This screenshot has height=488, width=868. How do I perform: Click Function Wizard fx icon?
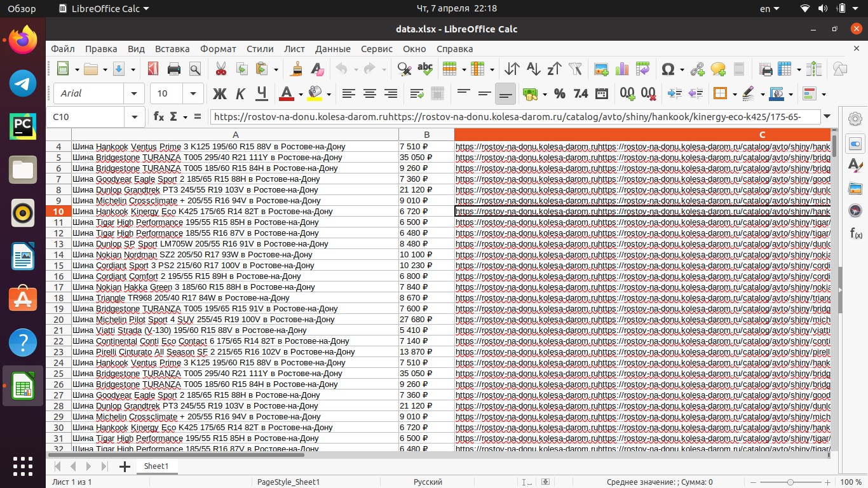[x=159, y=116]
